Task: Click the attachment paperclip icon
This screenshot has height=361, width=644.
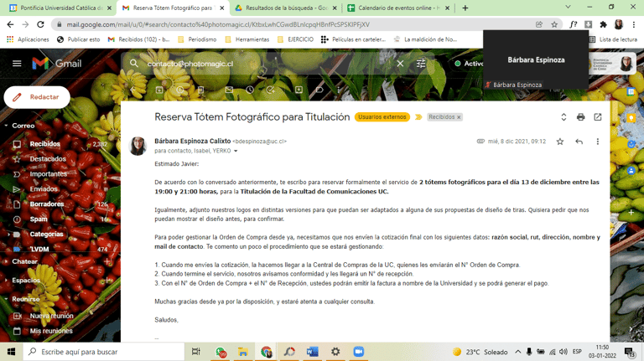Action: pyautogui.click(x=480, y=141)
